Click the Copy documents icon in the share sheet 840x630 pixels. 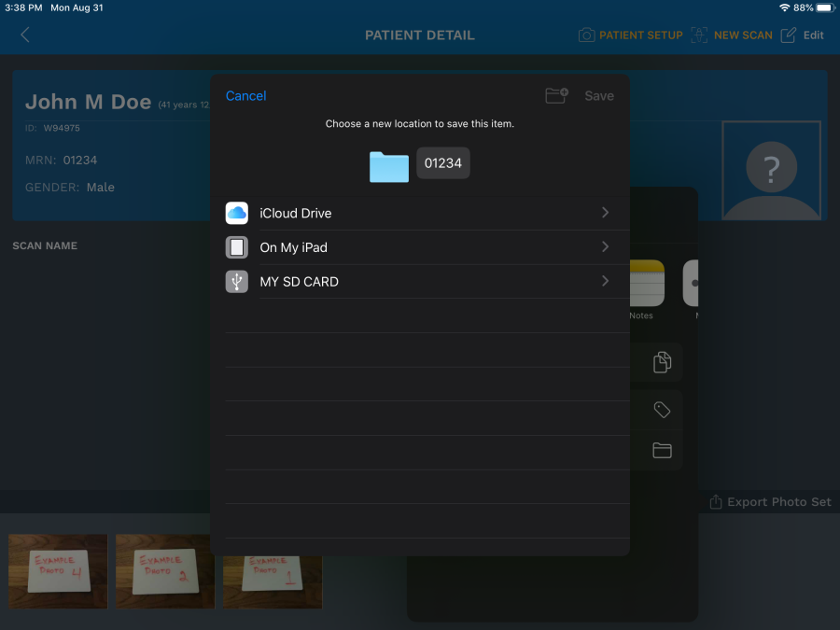[663, 362]
